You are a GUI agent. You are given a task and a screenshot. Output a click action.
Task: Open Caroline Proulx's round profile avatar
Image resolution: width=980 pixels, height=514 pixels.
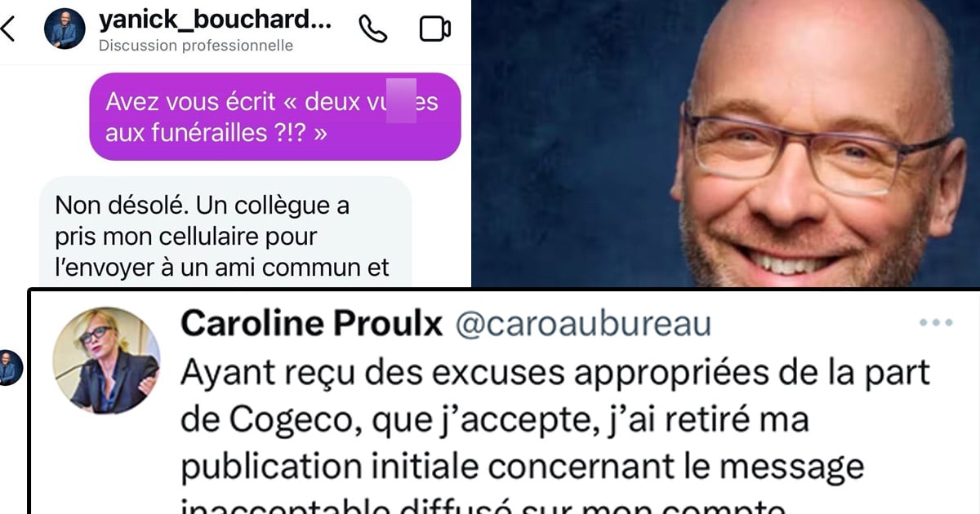(106, 360)
